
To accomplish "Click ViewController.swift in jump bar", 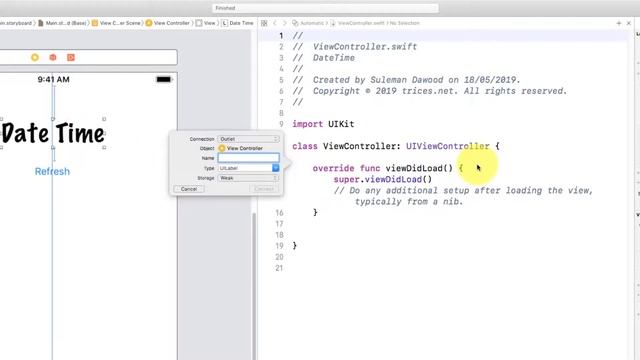I will pyautogui.click(x=358, y=23).
